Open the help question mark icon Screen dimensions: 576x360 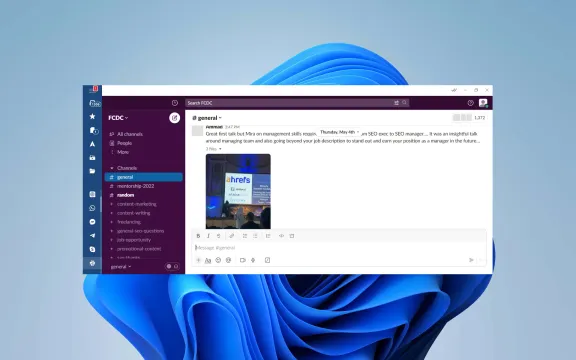[x=471, y=103]
